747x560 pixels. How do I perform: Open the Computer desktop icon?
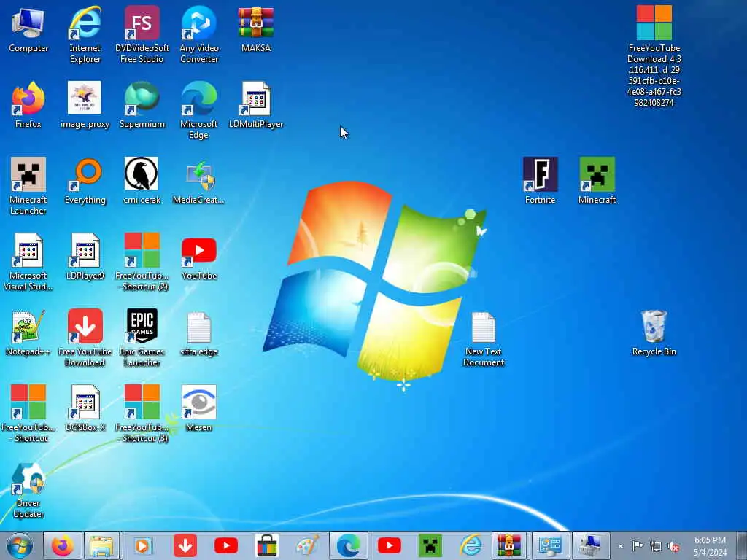(28, 30)
